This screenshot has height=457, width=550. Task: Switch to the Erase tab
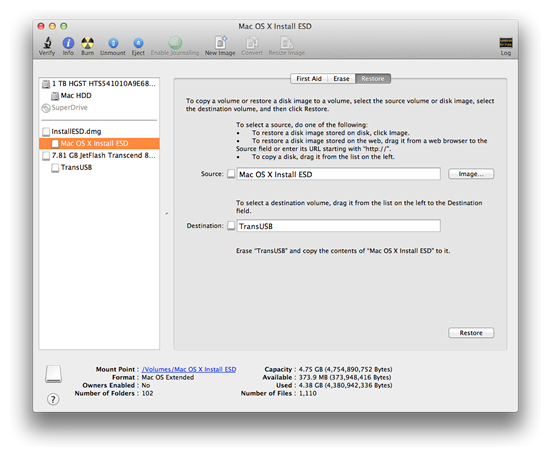click(x=341, y=79)
